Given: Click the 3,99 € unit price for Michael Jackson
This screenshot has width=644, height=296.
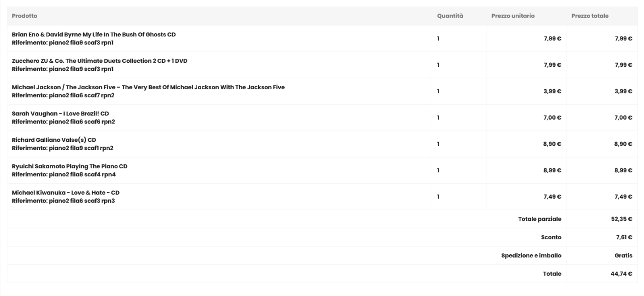Looking at the screenshot, I should (x=553, y=91).
